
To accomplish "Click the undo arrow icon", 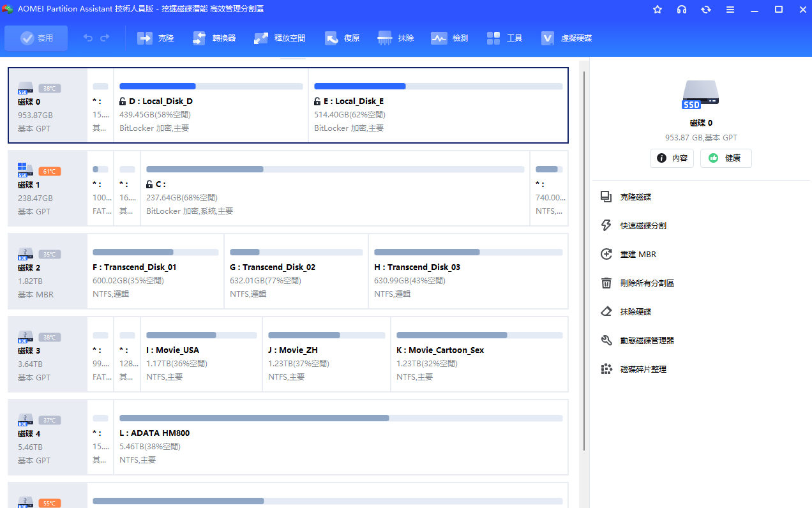I will tap(88, 38).
